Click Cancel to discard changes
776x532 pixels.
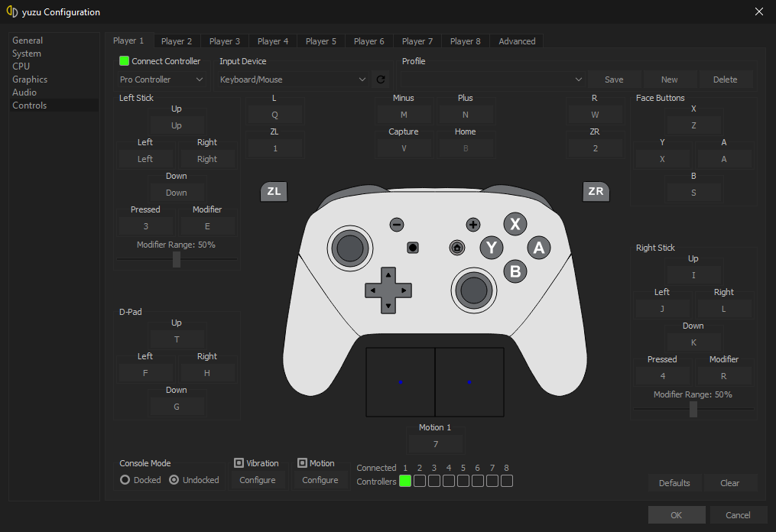(738, 514)
